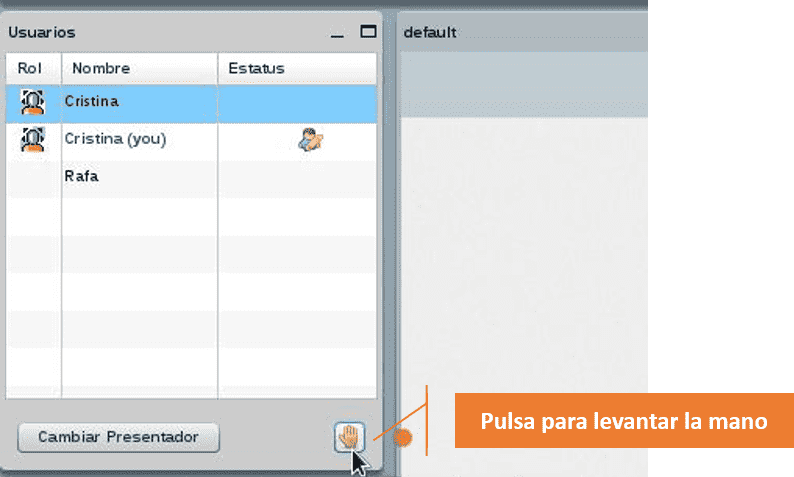Click the default panel title
Screen dimensions: 794x477
click(430, 32)
